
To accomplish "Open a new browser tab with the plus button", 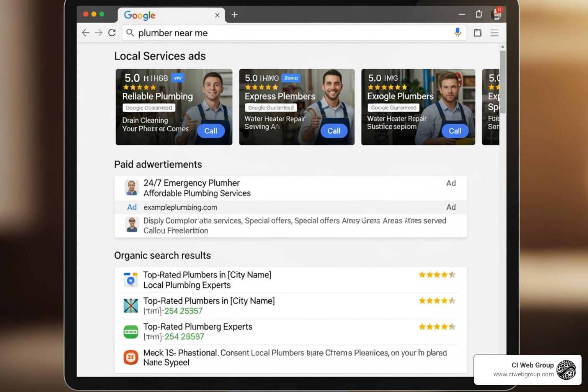I will (235, 15).
